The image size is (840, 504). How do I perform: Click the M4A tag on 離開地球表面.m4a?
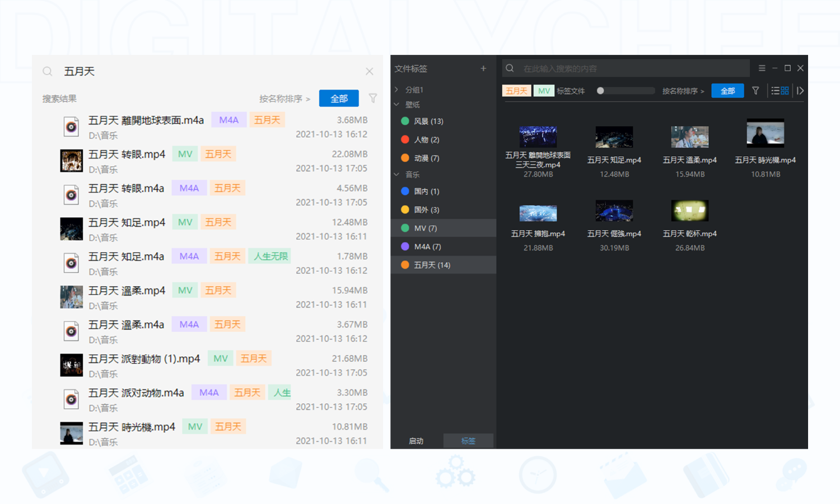click(228, 120)
